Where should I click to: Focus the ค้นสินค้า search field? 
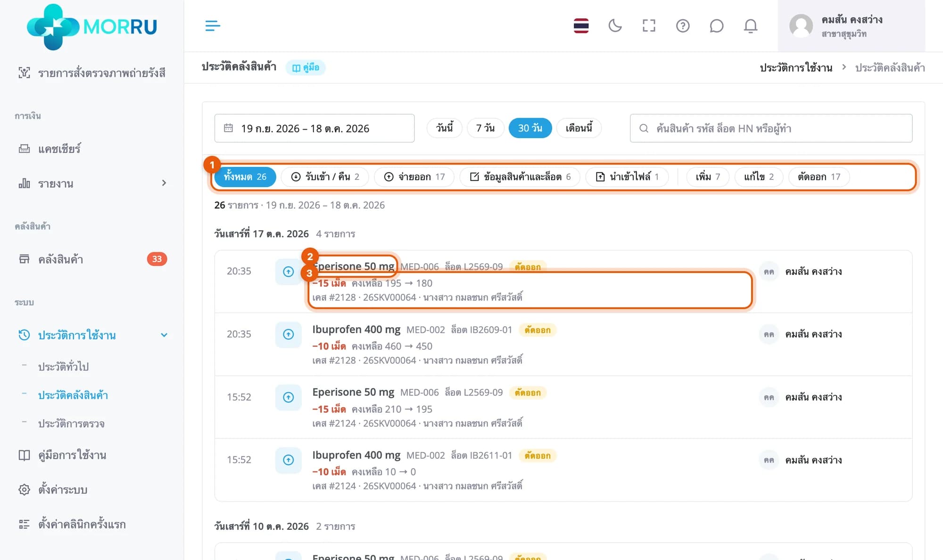click(x=771, y=128)
